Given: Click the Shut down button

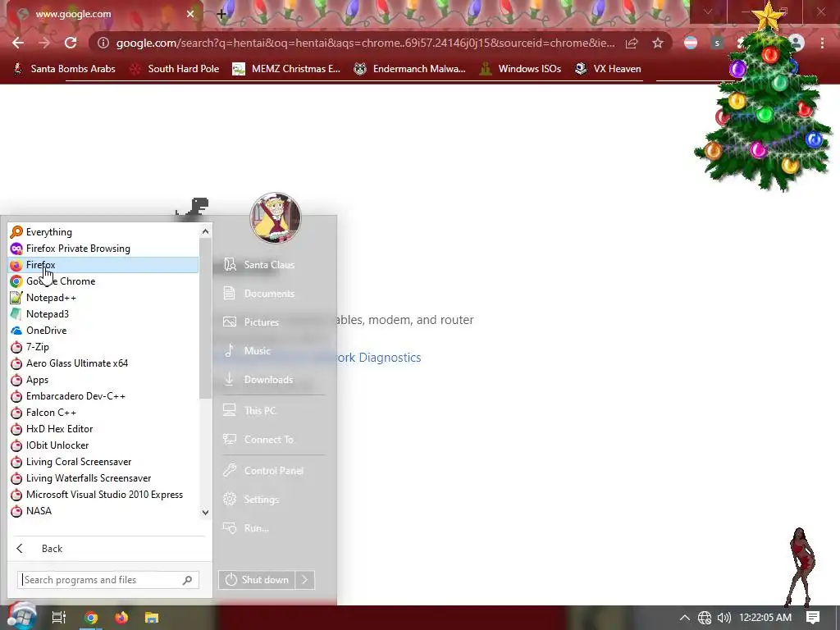Looking at the screenshot, I should pos(256,580).
